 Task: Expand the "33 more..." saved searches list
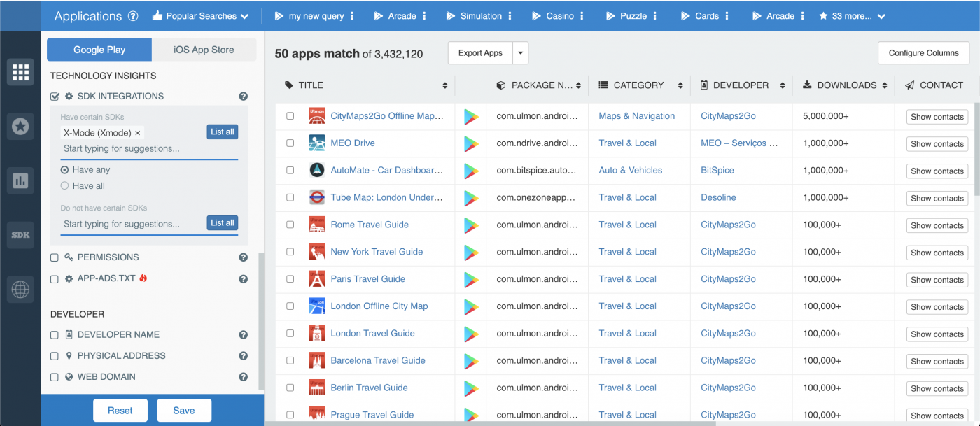[x=852, y=15]
